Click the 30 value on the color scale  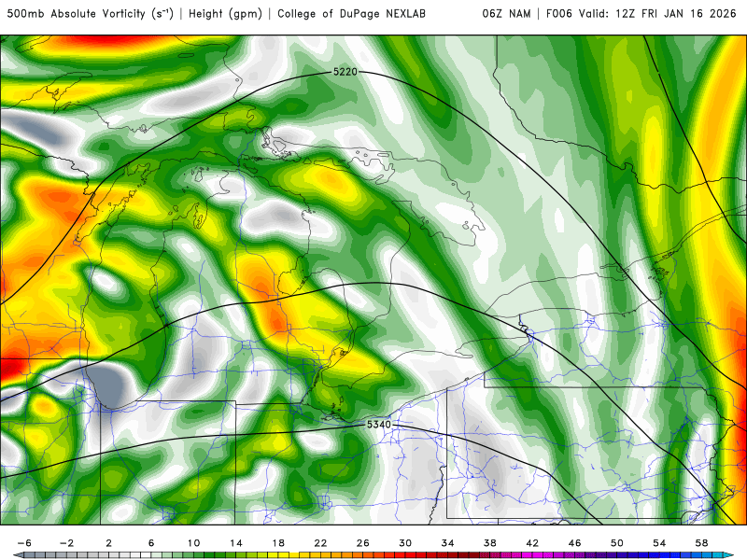coord(405,543)
